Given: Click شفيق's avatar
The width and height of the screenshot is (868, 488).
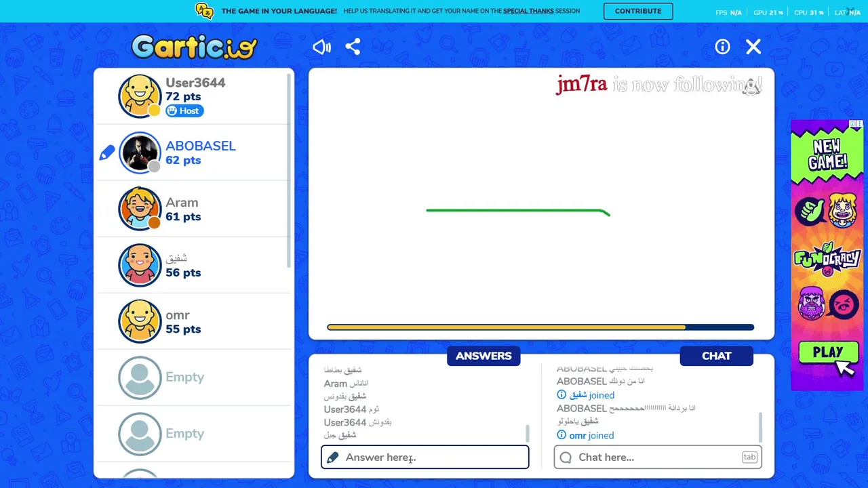Looking at the screenshot, I should [x=140, y=265].
